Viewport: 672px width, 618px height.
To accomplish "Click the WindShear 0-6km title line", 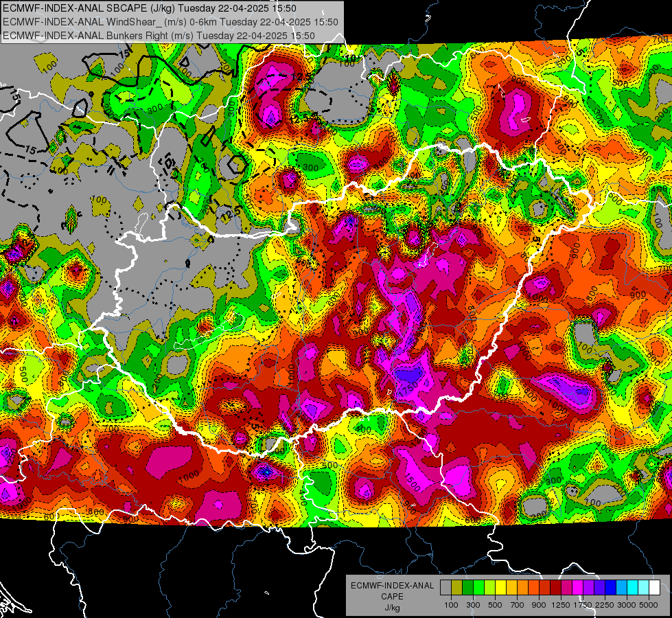I will (x=170, y=22).
